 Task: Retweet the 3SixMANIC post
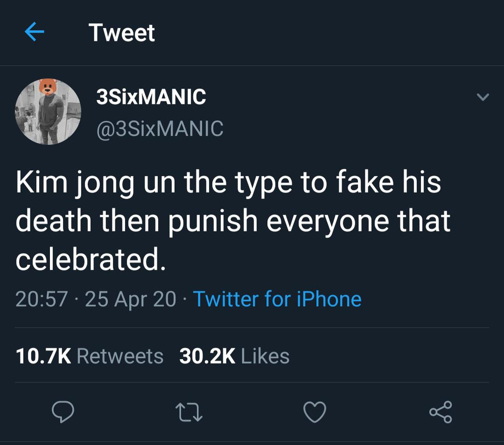point(189,412)
